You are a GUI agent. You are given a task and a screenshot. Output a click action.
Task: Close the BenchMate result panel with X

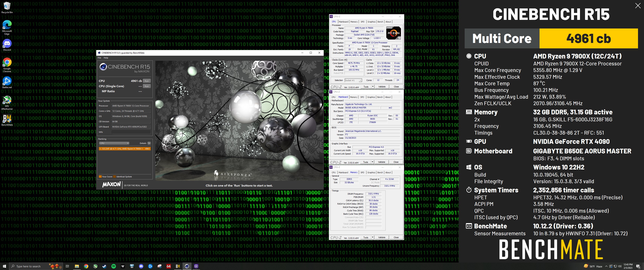tap(638, 6)
